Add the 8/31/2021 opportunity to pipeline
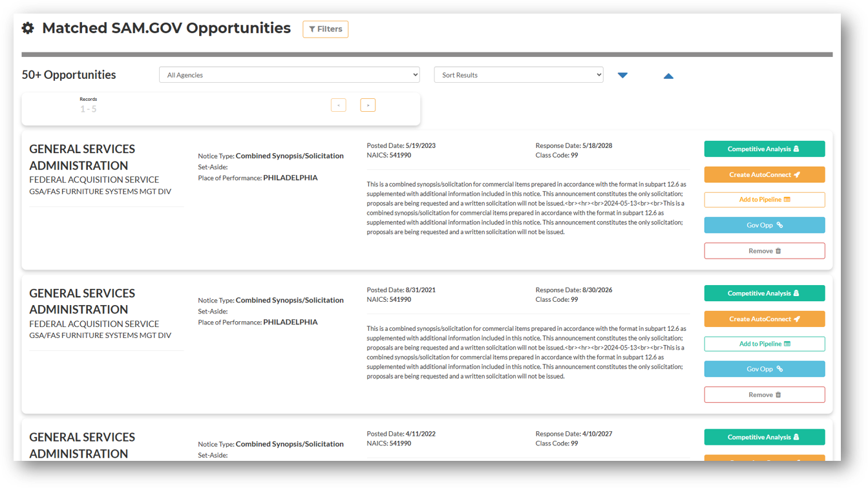The width and height of the screenshot is (868, 488). pos(765,344)
